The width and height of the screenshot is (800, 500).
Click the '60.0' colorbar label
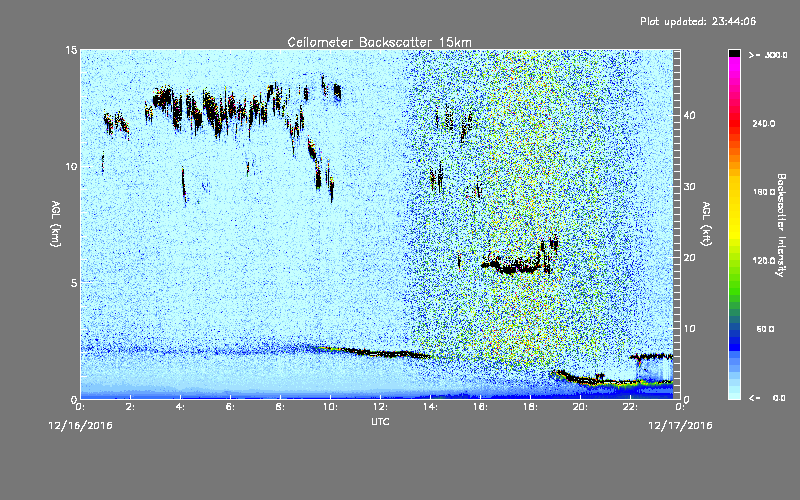tap(765, 329)
